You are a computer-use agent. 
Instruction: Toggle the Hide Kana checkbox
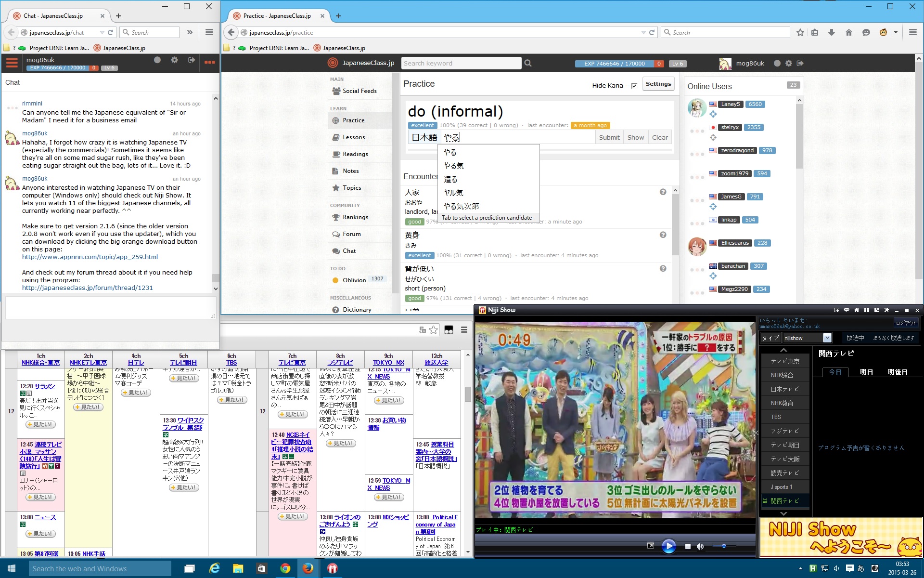click(x=634, y=85)
